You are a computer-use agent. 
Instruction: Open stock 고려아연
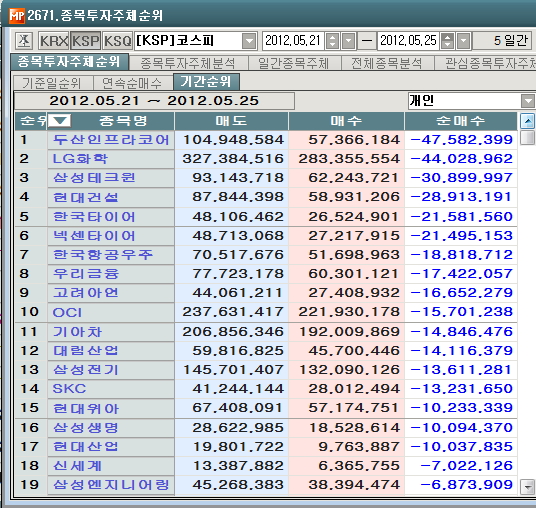tap(111, 293)
